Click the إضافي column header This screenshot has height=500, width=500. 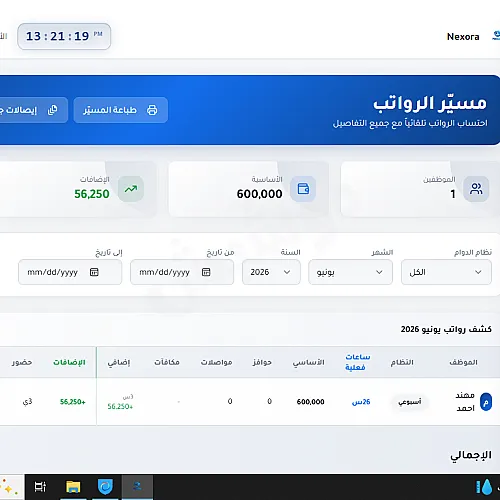119,362
